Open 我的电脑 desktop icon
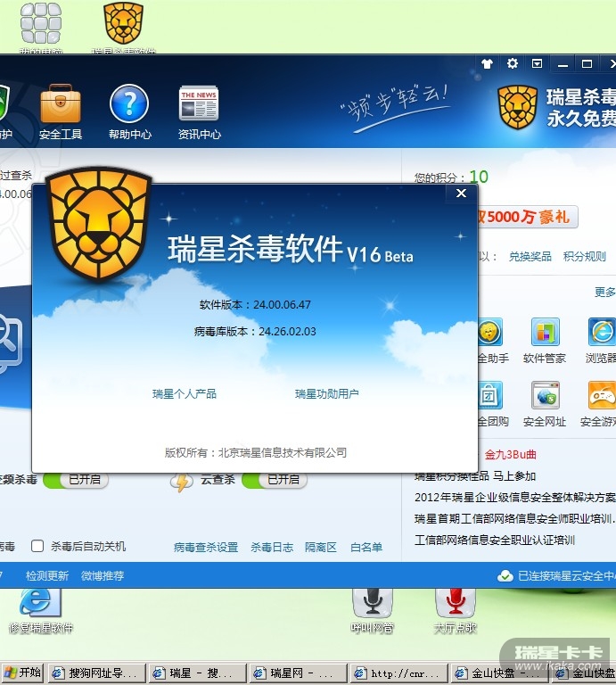Image resolution: width=616 pixels, height=685 pixels. (x=41, y=26)
